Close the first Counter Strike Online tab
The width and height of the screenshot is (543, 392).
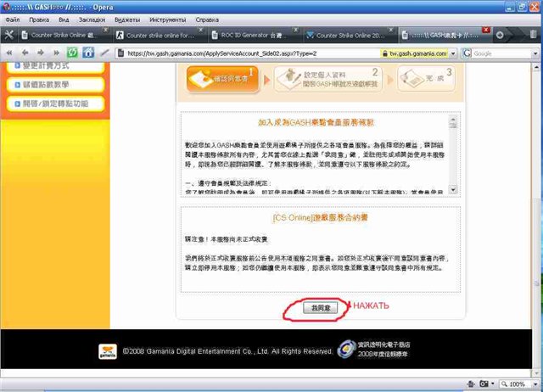(x=105, y=31)
